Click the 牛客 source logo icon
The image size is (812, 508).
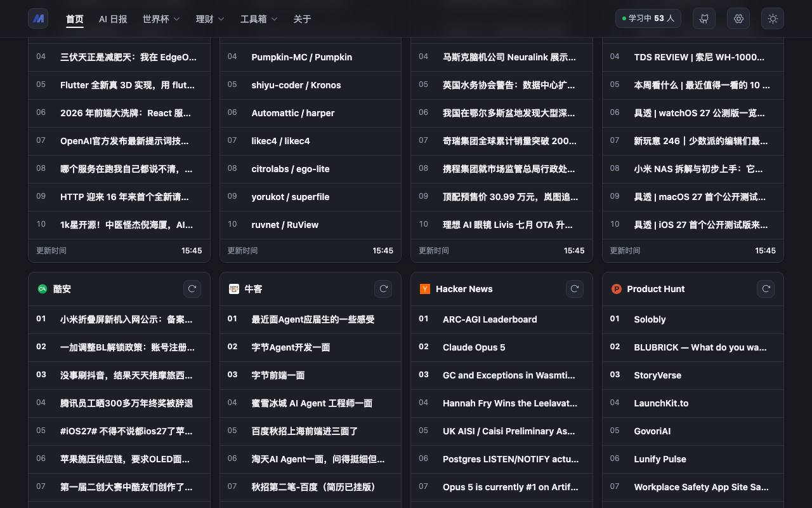pyautogui.click(x=234, y=289)
